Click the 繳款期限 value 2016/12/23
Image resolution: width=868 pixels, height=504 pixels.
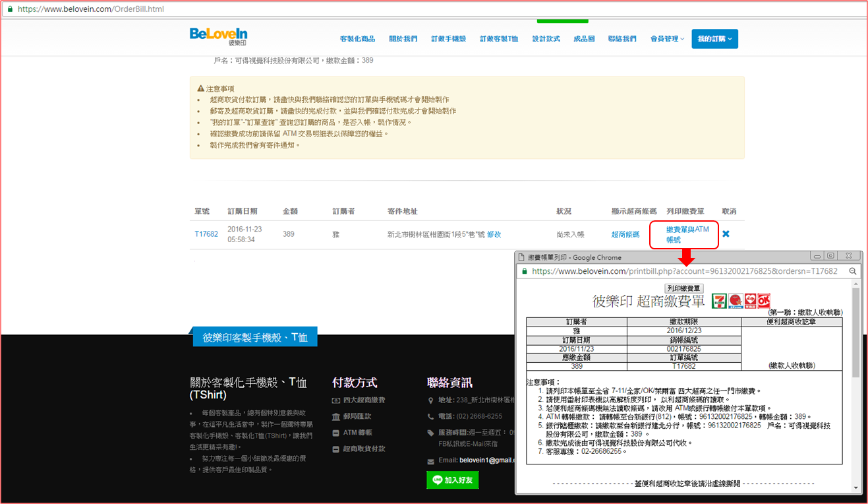(684, 331)
